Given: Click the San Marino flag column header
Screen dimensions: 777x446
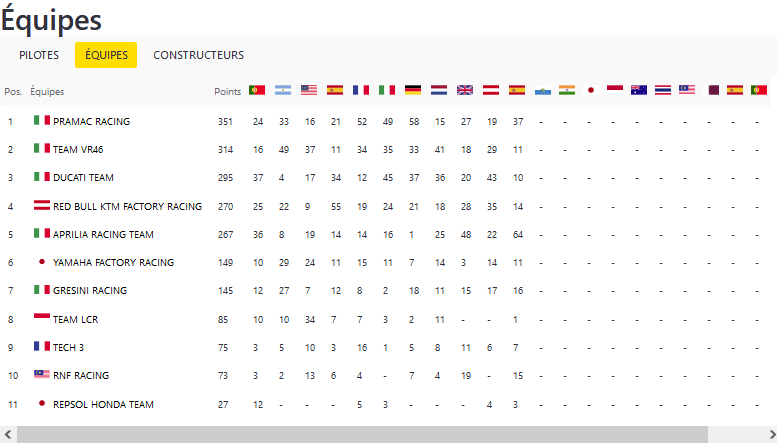Looking at the screenshot, I should pos(543,90).
